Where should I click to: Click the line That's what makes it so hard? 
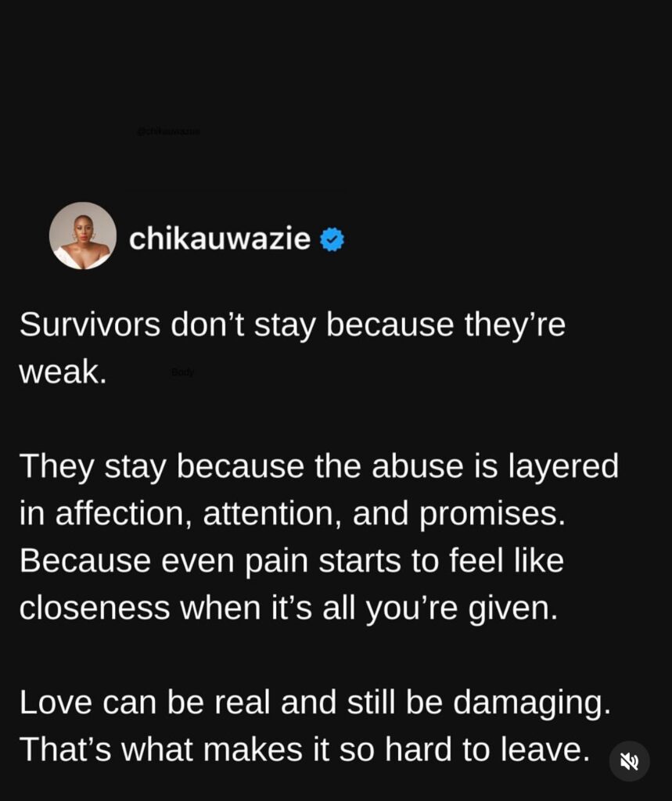click(304, 750)
